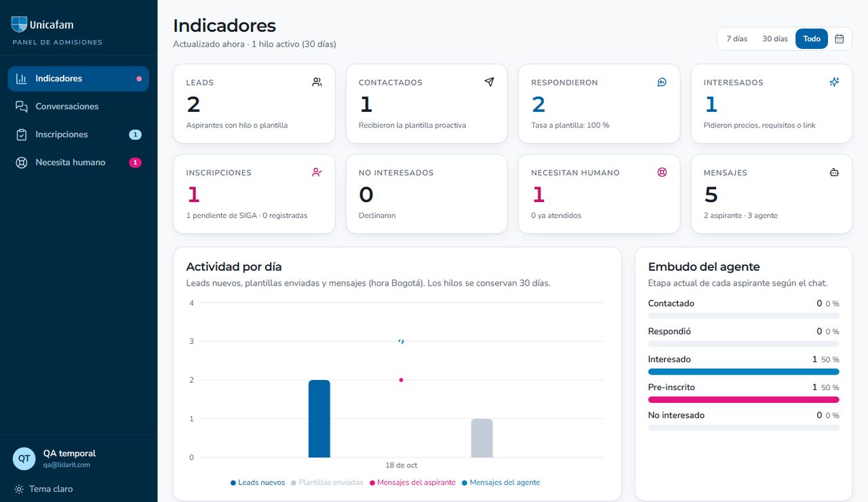Click "2 aspirante · 3 agente" text
Screen dimensions: 868x502
pyautogui.click(x=741, y=216)
